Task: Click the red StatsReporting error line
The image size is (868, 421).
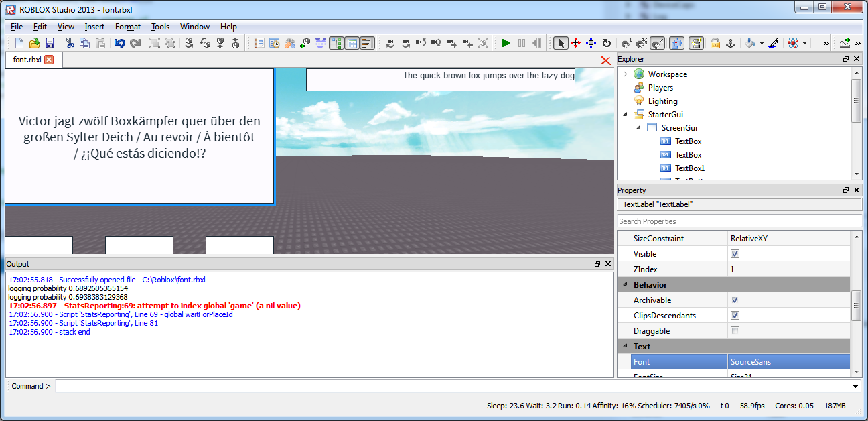Action: tap(155, 306)
